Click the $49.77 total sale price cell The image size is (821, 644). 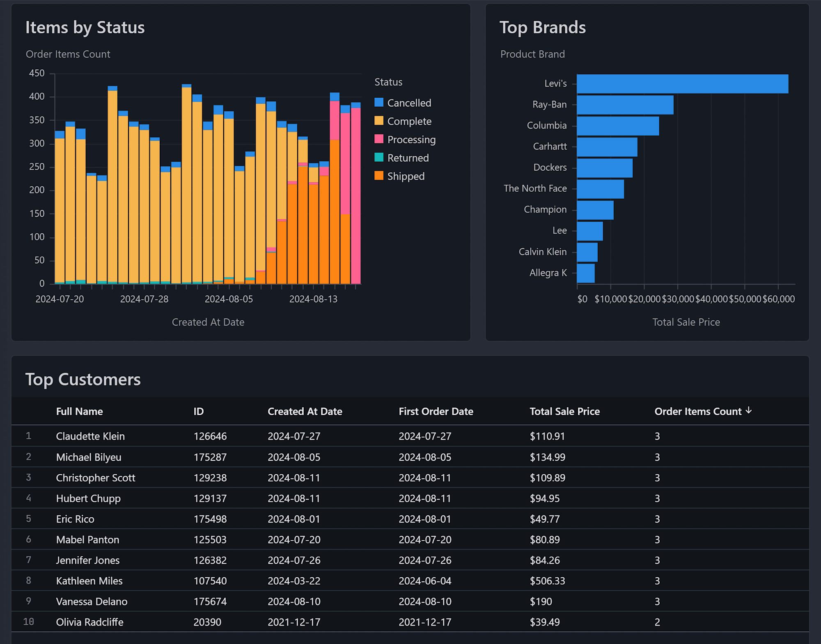545,519
